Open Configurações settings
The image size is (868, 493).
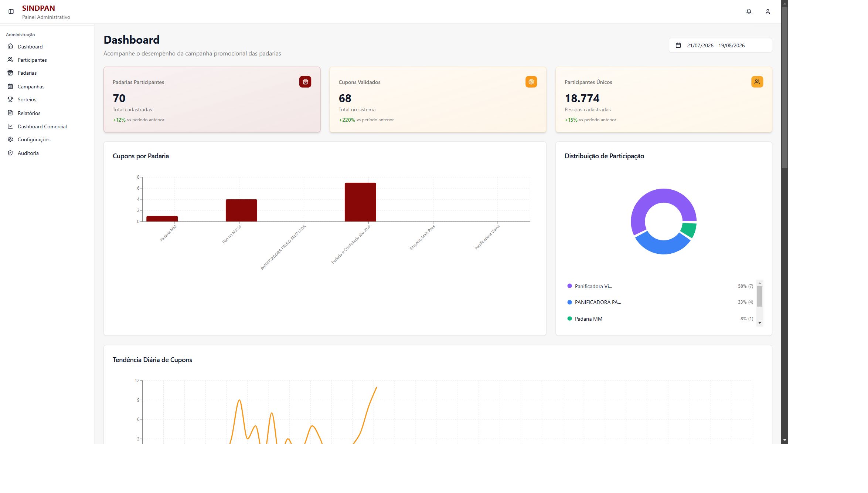(x=47, y=139)
